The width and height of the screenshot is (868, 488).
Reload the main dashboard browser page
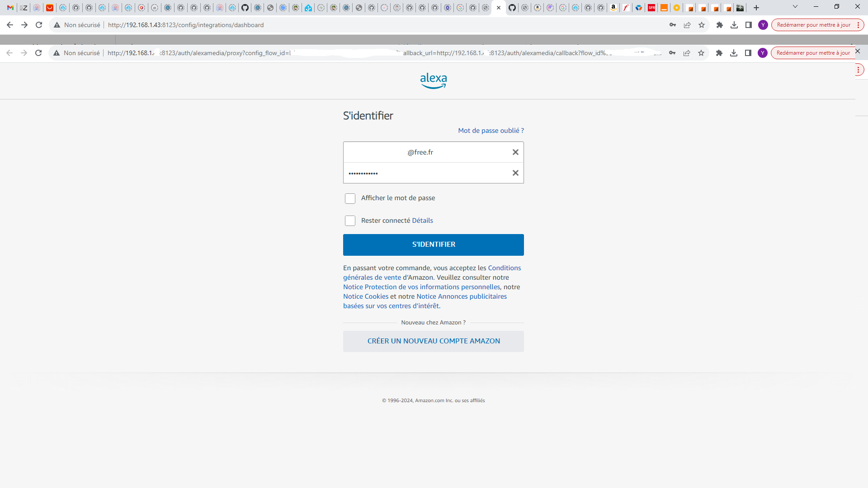(x=39, y=25)
